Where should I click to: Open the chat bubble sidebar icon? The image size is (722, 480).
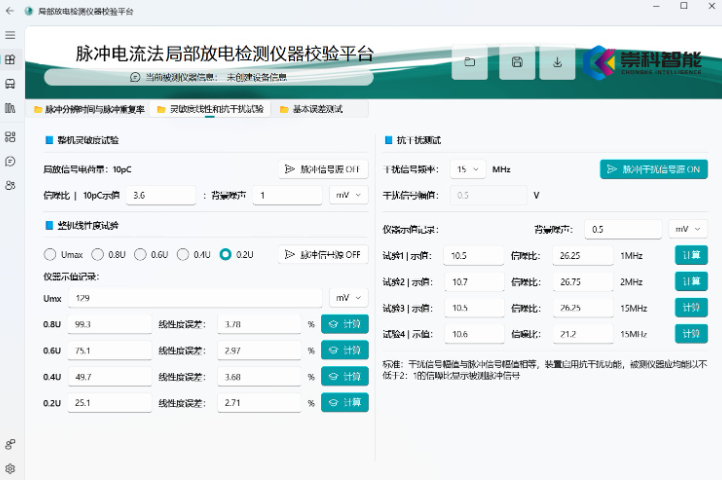(x=10, y=161)
